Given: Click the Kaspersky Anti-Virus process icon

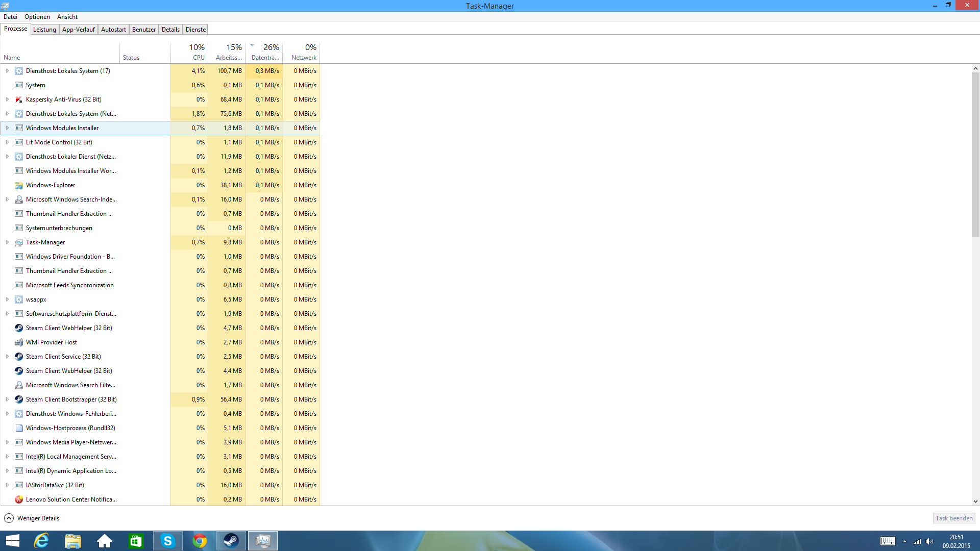Looking at the screenshot, I should pyautogui.click(x=19, y=99).
